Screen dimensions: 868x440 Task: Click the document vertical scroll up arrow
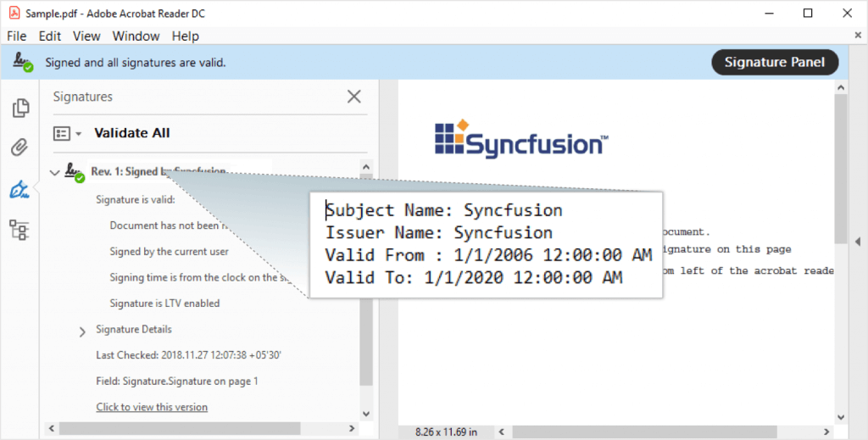coord(841,87)
